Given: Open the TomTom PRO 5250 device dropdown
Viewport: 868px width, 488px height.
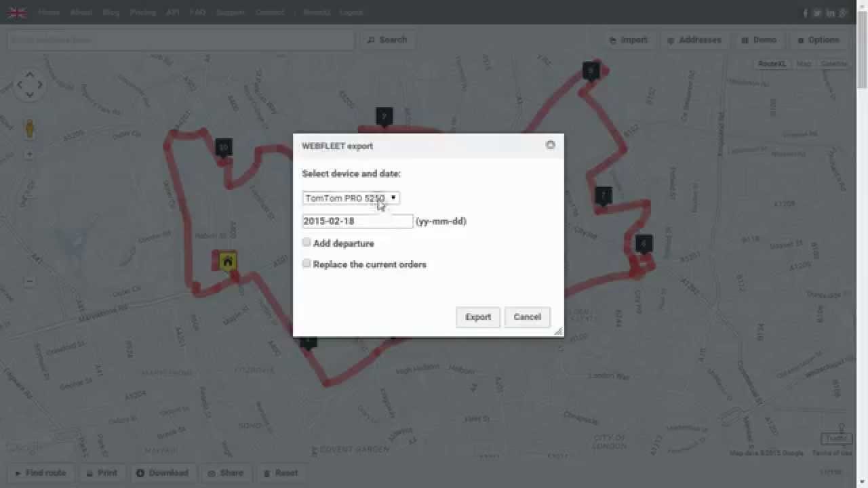Looking at the screenshot, I should tap(351, 198).
